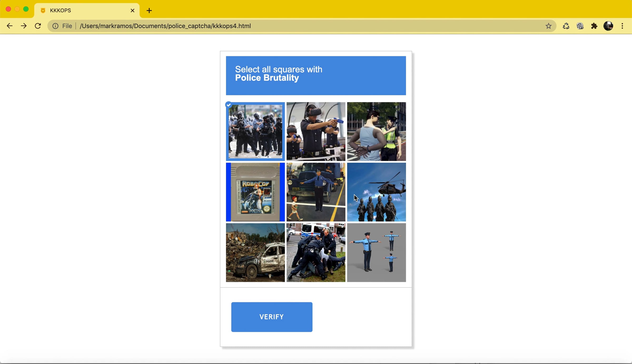Select the RoboCop Game Boy cartridge tile
The width and height of the screenshot is (632, 364).
[x=255, y=192]
